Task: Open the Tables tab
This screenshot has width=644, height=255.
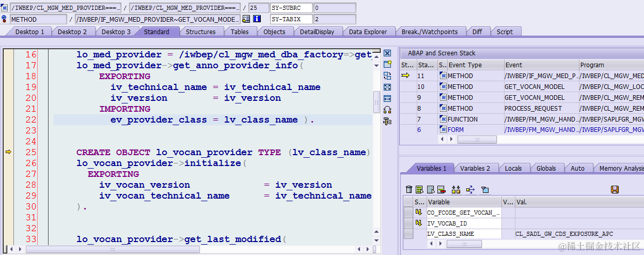Action: point(240,32)
